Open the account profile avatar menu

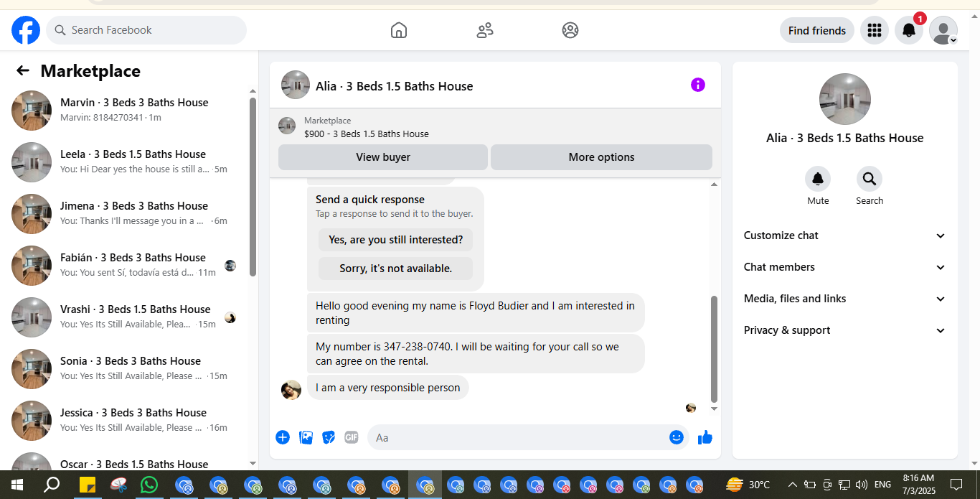coord(943,30)
